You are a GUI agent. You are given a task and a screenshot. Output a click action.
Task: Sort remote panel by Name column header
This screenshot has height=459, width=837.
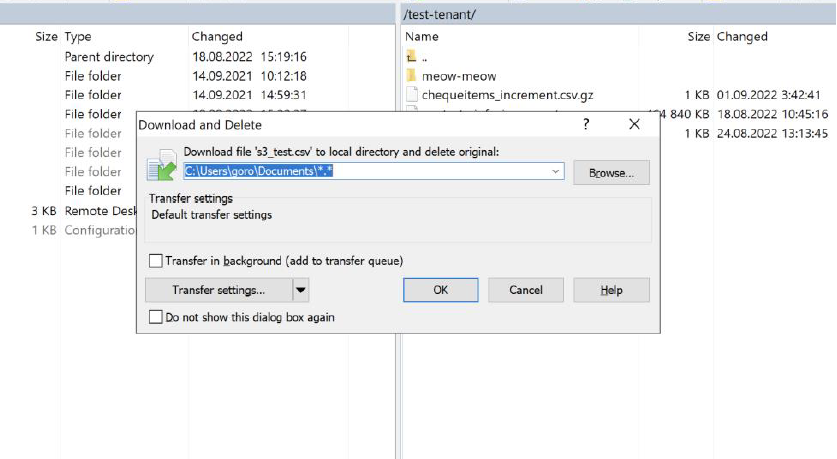[x=423, y=37]
